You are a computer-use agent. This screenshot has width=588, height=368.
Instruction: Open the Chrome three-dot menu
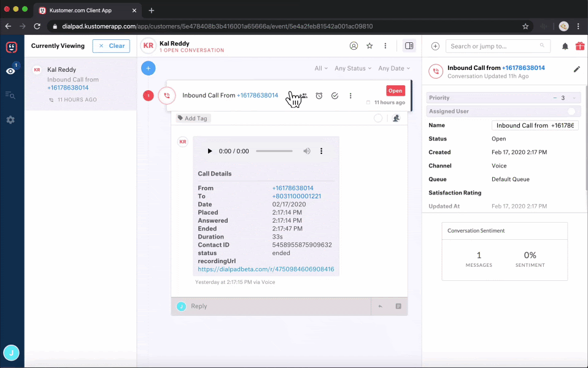[x=578, y=26]
